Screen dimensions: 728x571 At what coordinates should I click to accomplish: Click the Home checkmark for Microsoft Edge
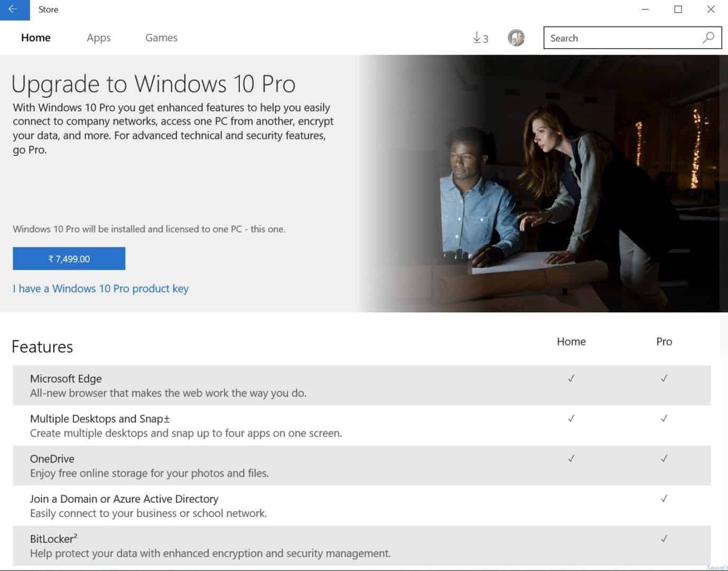point(571,379)
